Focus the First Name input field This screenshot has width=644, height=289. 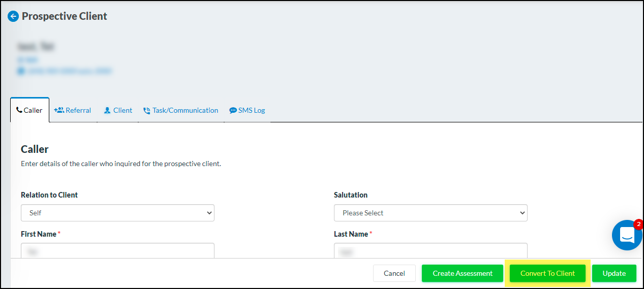(x=117, y=251)
